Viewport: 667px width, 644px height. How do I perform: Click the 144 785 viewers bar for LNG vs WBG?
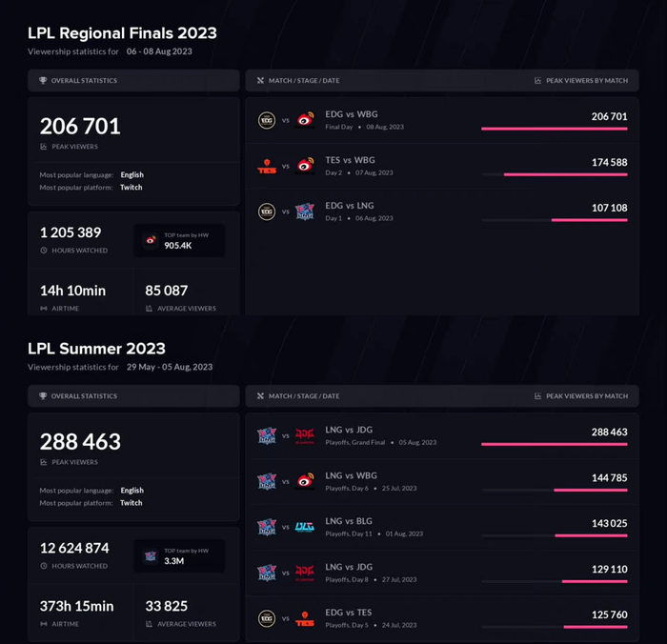(x=590, y=491)
